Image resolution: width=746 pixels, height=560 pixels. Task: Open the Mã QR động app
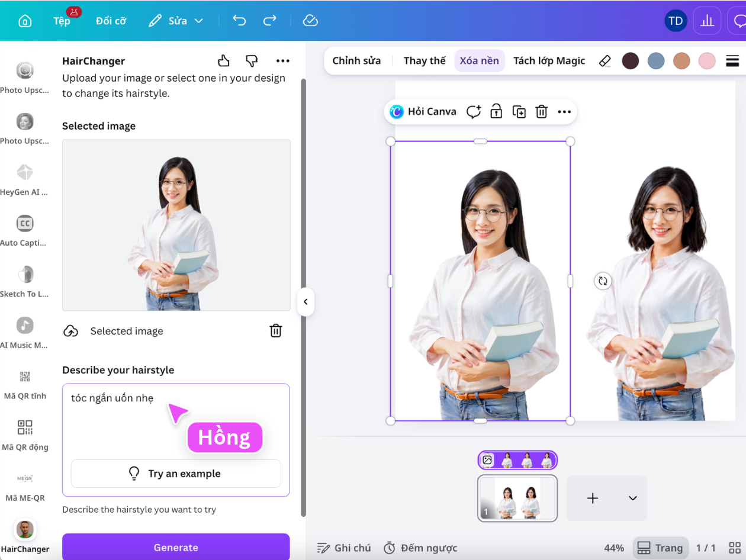tap(24, 435)
